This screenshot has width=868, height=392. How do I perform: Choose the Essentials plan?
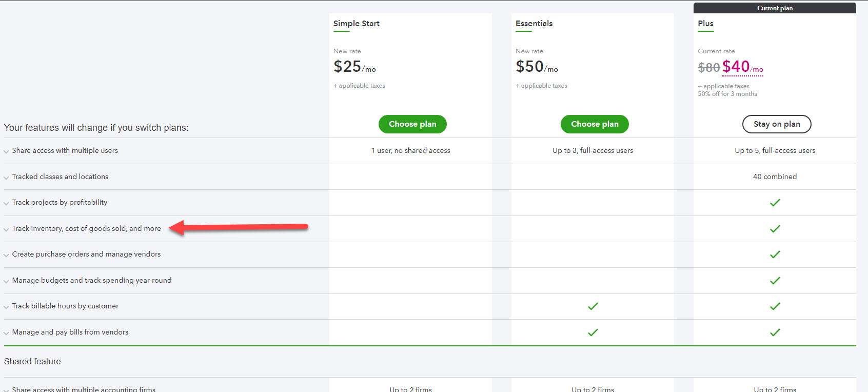pos(595,124)
